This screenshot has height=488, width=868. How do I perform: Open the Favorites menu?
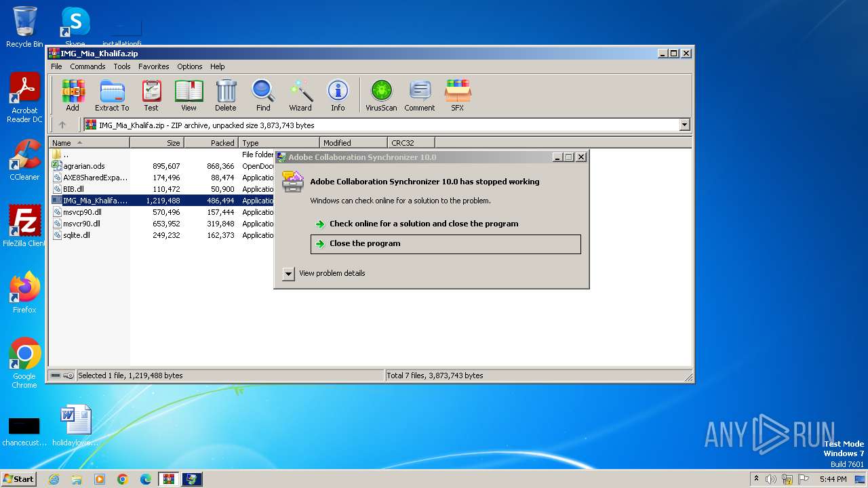[x=154, y=66]
